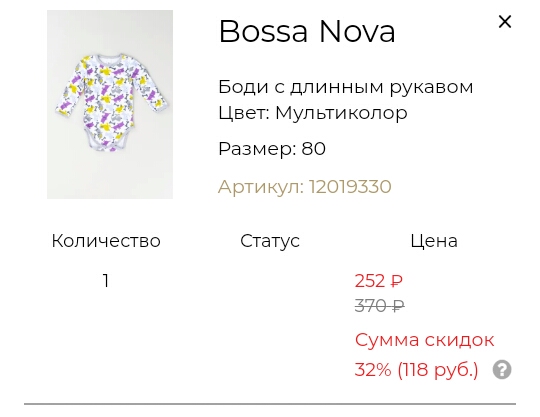Click the Bossa Nova brand title
Screen dimensions: 540x417
307,31
